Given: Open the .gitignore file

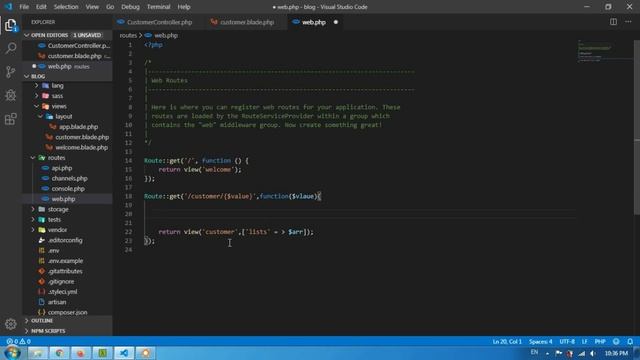Looking at the screenshot, I should point(61,282).
